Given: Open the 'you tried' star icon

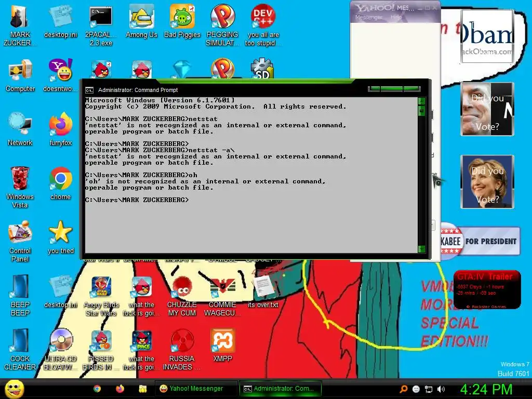Looking at the screenshot, I should tap(60, 237).
